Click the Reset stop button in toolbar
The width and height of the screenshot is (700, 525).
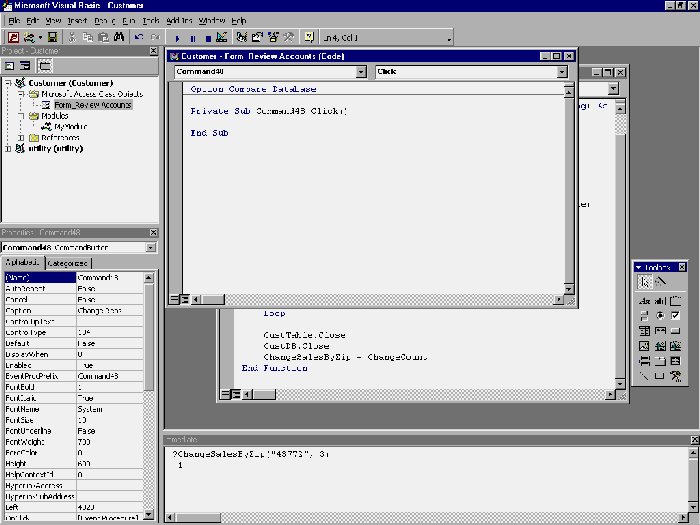click(x=207, y=38)
